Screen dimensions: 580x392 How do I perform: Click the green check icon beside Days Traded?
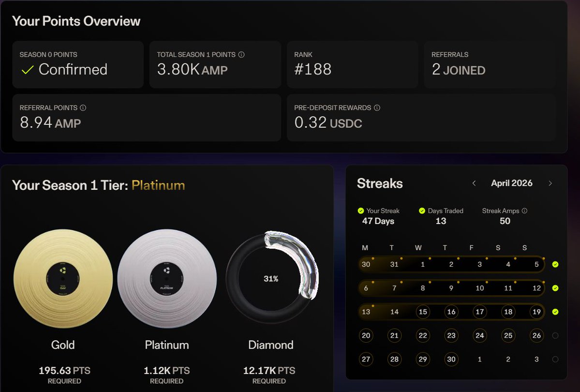pos(422,211)
